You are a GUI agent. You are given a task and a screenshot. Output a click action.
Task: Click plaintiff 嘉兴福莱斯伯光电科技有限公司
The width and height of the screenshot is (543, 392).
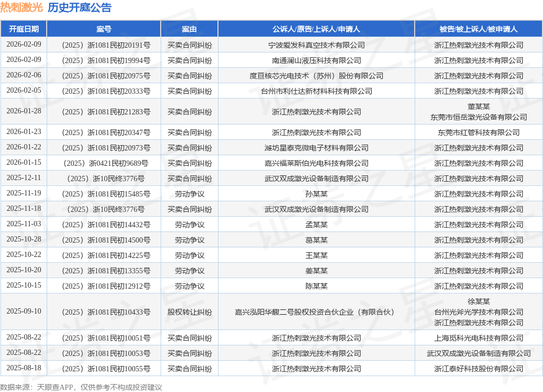317,163
